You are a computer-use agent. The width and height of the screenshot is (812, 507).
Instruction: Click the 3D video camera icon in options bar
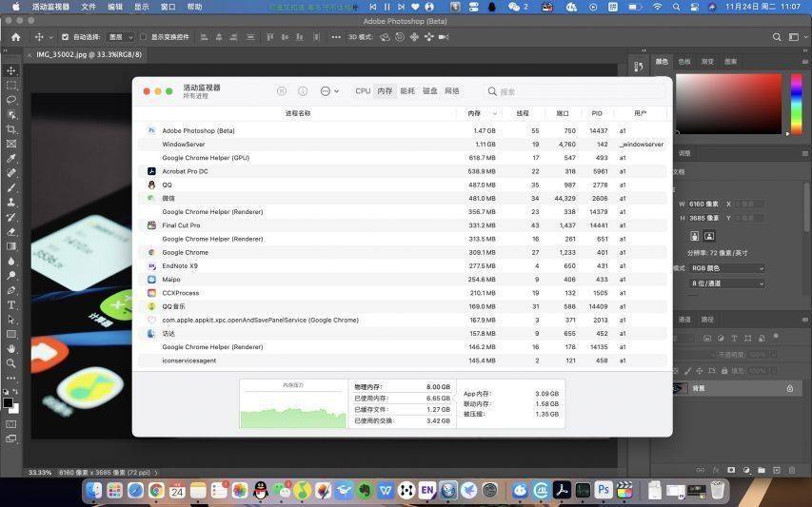pyautogui.click(x=444, y=37)
